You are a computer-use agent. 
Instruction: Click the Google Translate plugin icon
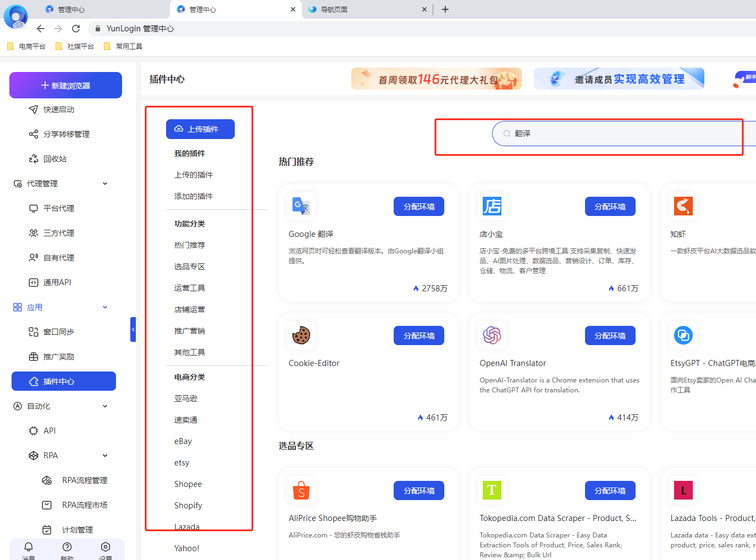pyautogui.click(x=301, y=206)
